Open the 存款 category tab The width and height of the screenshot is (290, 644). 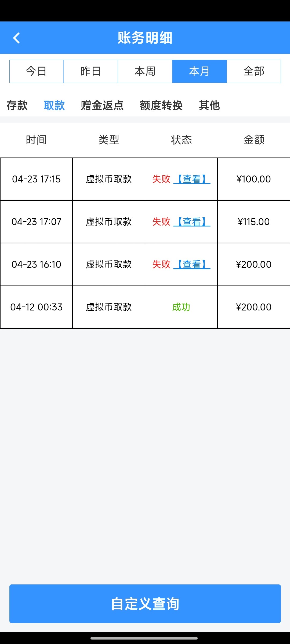pyautogui.click(x=17, y=105)
